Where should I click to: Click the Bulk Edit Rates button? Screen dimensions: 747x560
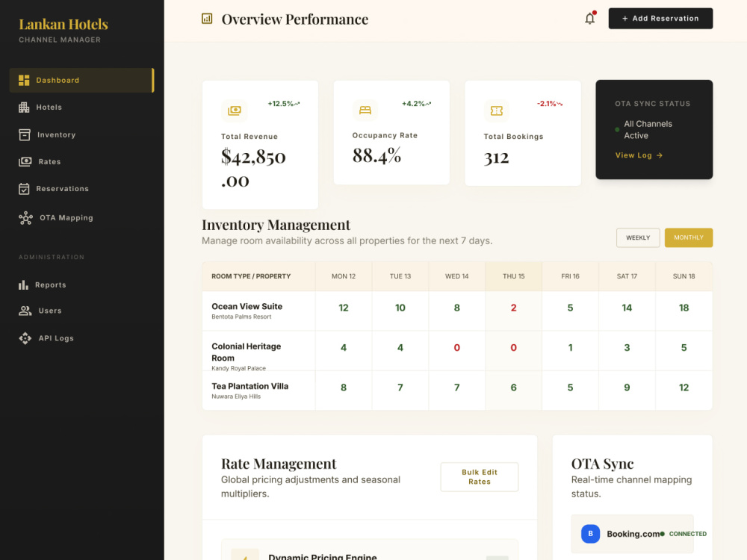[x=480, y=476]
